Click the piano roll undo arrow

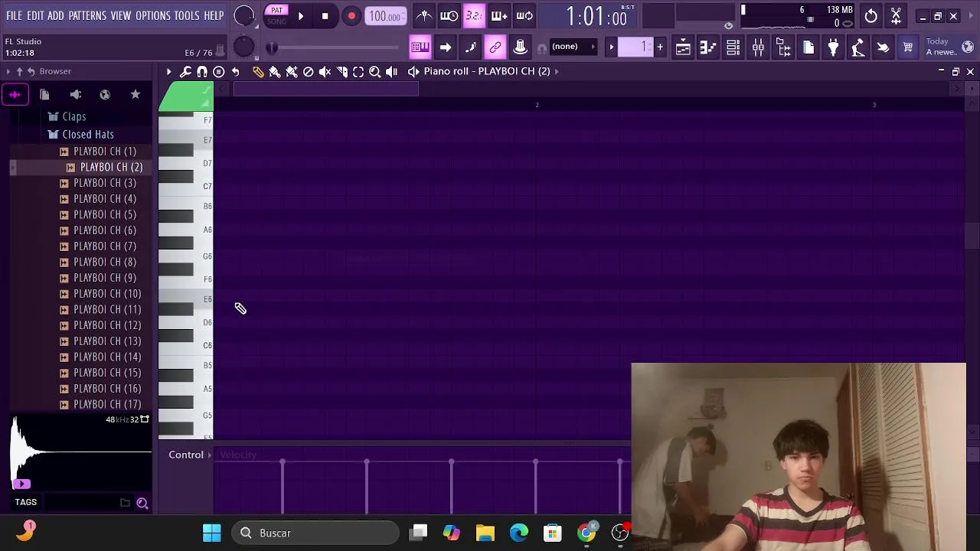tap(236, 71)
